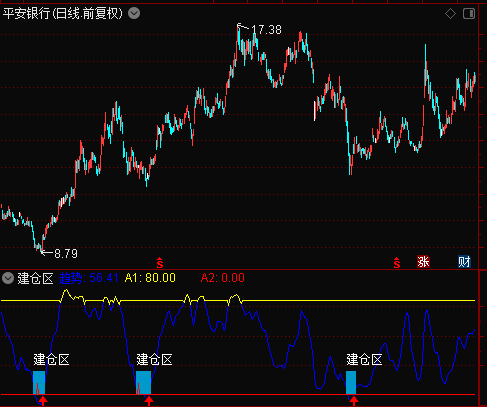Click the 平安银行(日线.前复权) title text
Screen dimensions: 487x407
click(x=63, y=14)
